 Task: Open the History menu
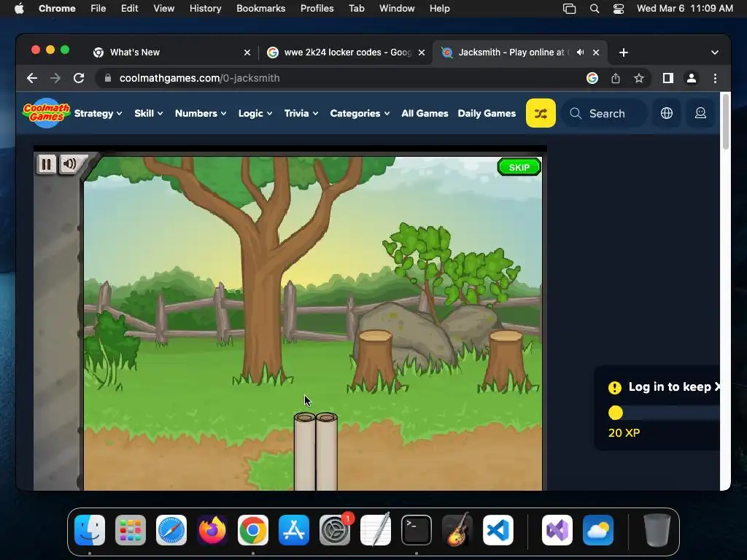point(205,9)
